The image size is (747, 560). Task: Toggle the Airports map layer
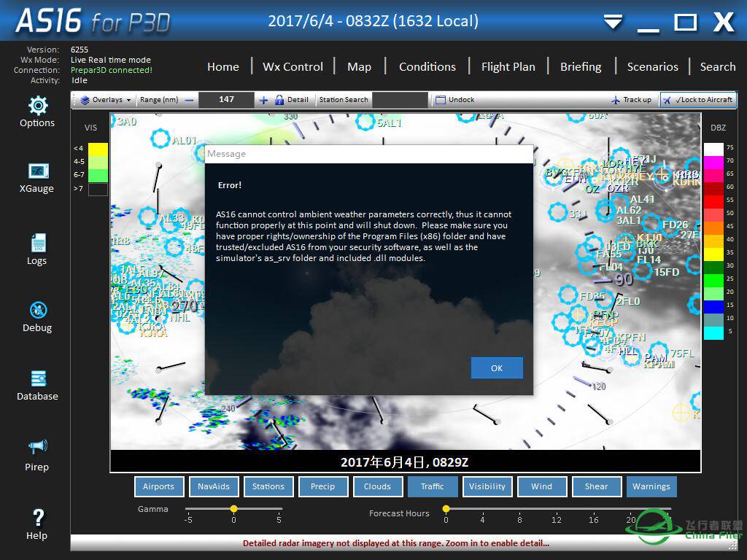tap(158, 486)
